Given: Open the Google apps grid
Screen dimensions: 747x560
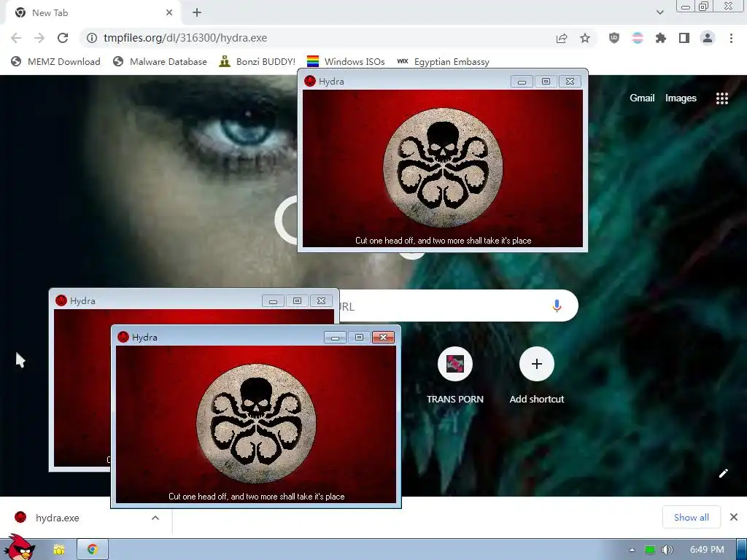Looking at the screenshot, I should tap(722, 98).
